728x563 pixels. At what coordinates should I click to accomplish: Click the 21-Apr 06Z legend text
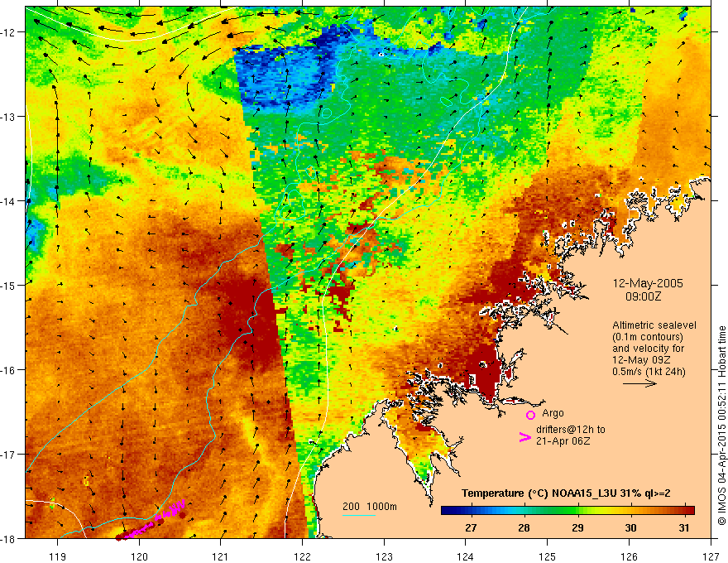563,441
